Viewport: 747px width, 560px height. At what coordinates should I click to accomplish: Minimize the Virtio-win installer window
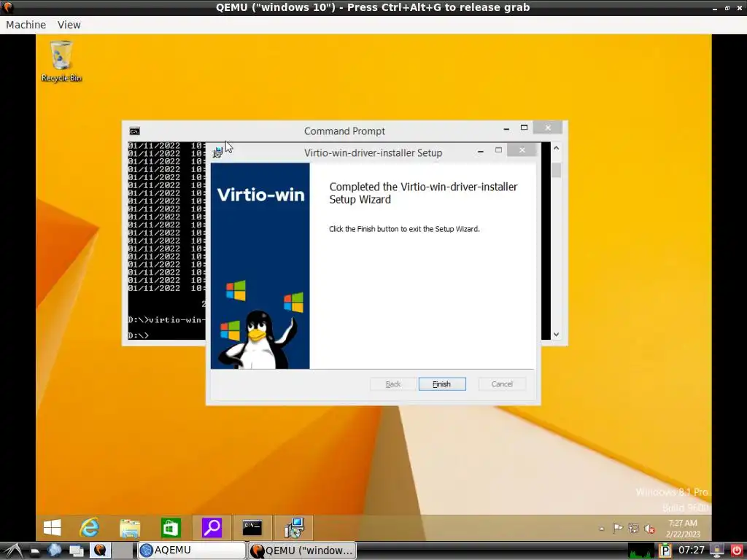point(481,150)
